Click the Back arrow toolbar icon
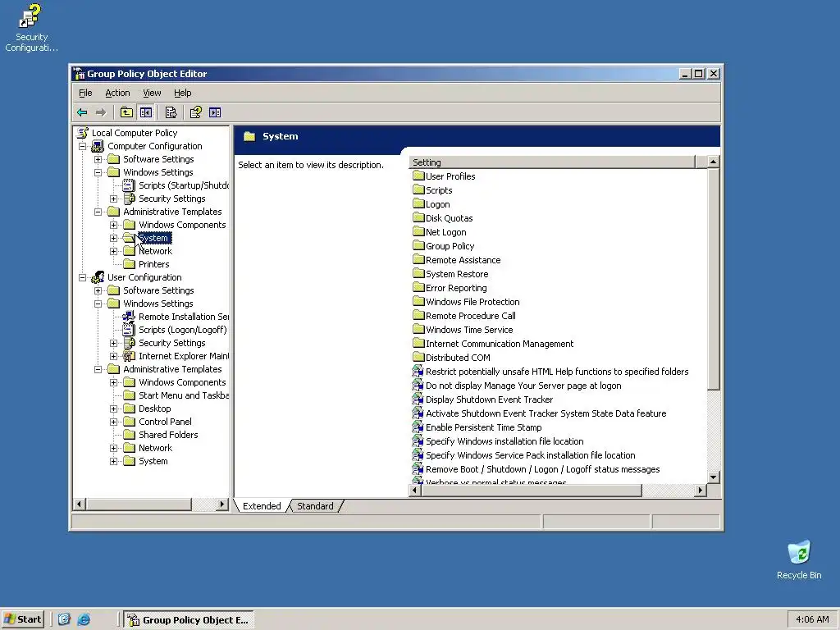This screenshot has width=840, height=630. click(82, 112)
